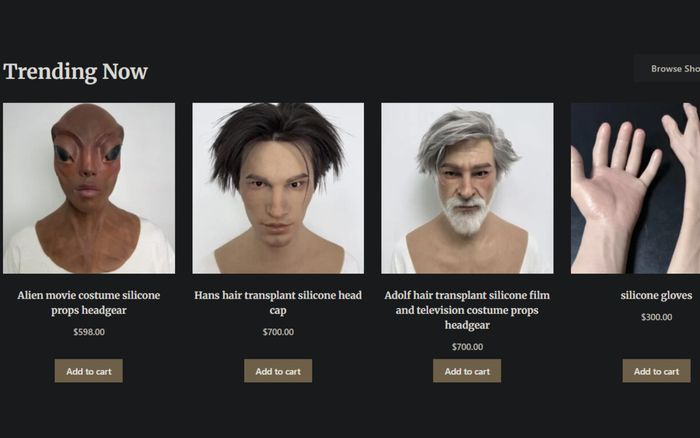The image size is (700, 438).
Task: Add the Hans silicone head cap to cart
Action: click(278, 371)
